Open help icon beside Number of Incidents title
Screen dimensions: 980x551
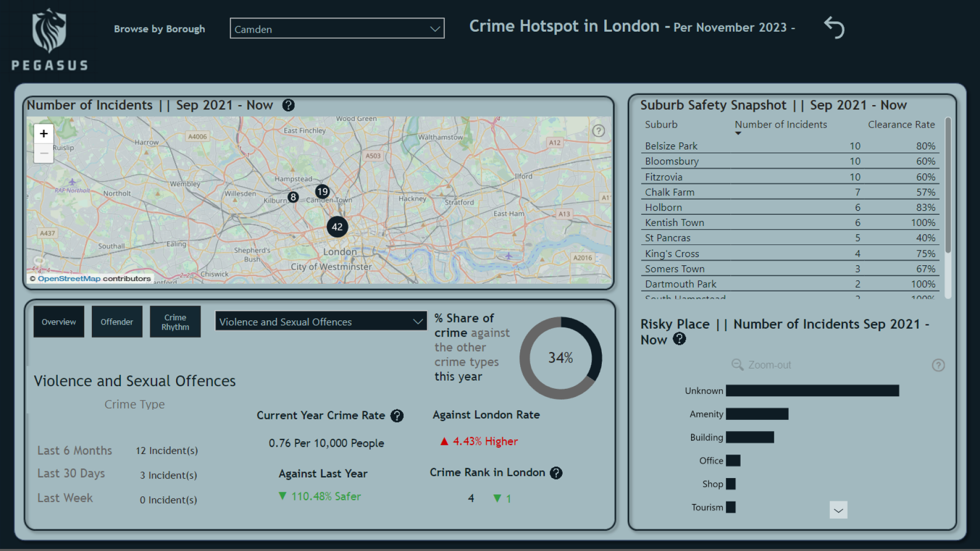point(288,105)
